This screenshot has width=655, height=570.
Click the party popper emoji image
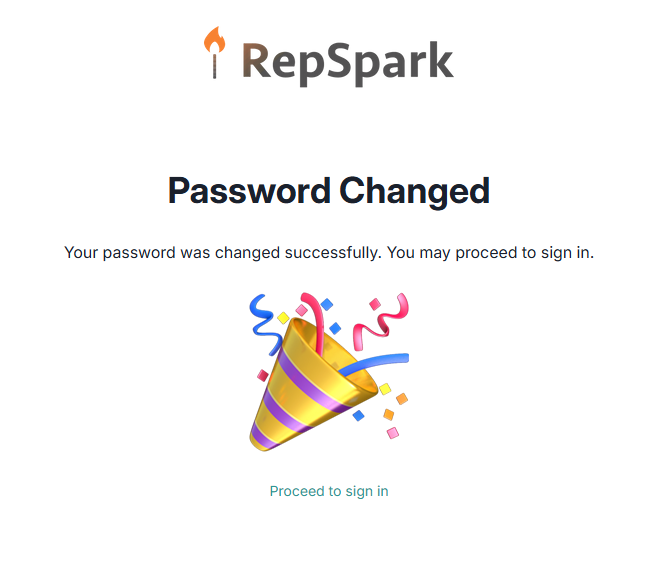329,372
